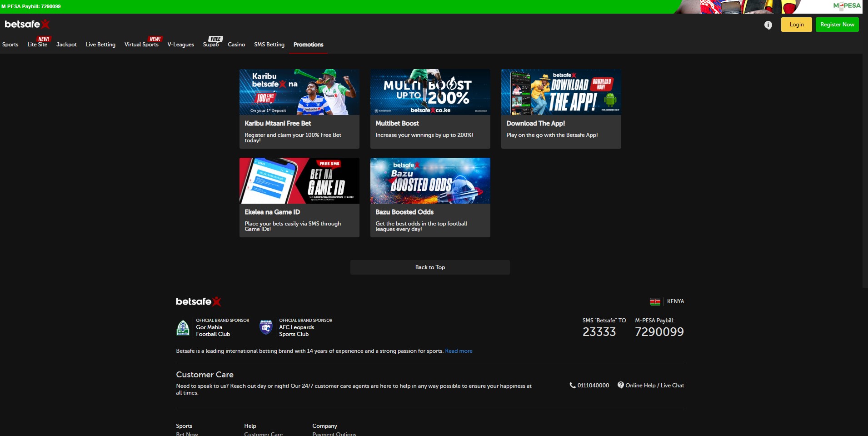
Task: Click the Karibu Mtaani Free Bet title
Action: click(x=278, y=123)
